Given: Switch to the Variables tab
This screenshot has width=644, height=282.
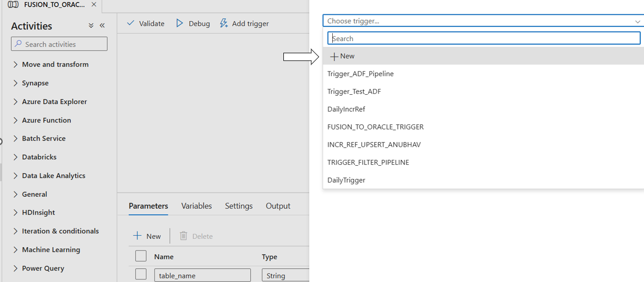Looking at the screenshot, I should coord(197,206).
